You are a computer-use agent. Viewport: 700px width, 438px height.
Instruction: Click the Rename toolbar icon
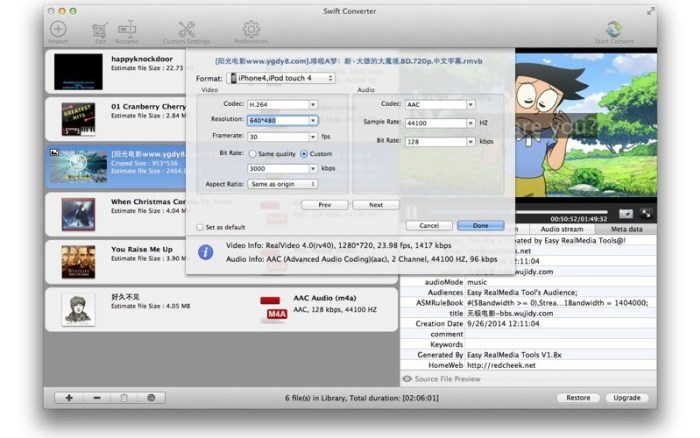pos(126,30)
